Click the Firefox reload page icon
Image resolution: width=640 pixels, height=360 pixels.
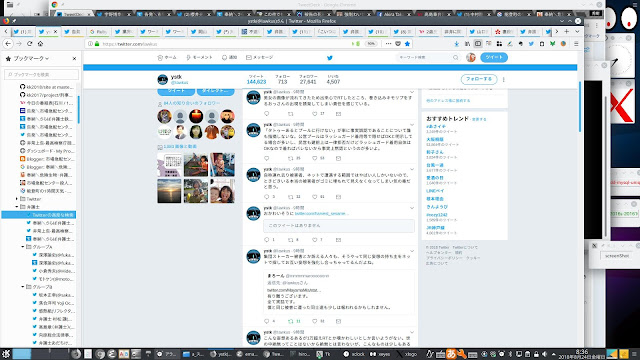point(29,43)
